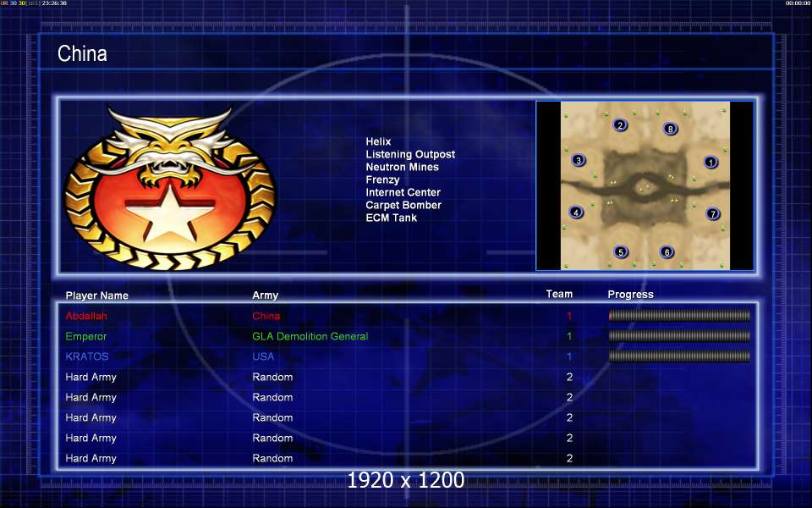Select the Frenzy ability entry
The image size is (812, 508).
coord(382,179)
